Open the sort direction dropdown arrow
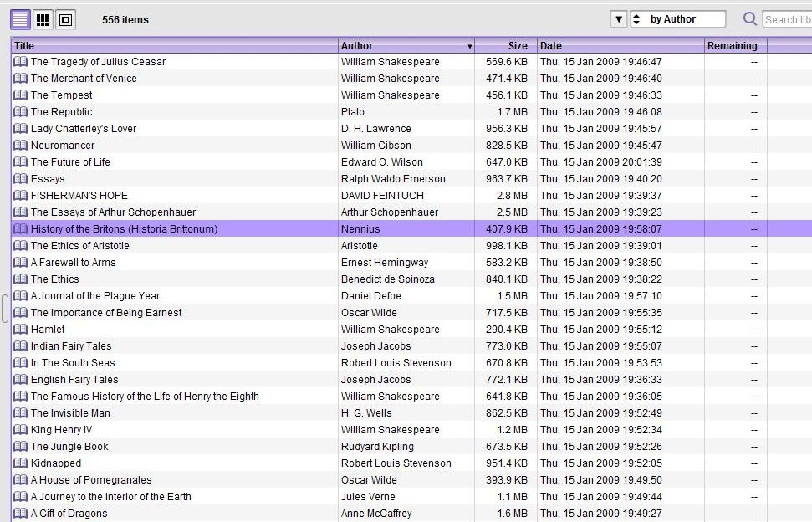This screenshot has height=522, width=812. (619, 19)
